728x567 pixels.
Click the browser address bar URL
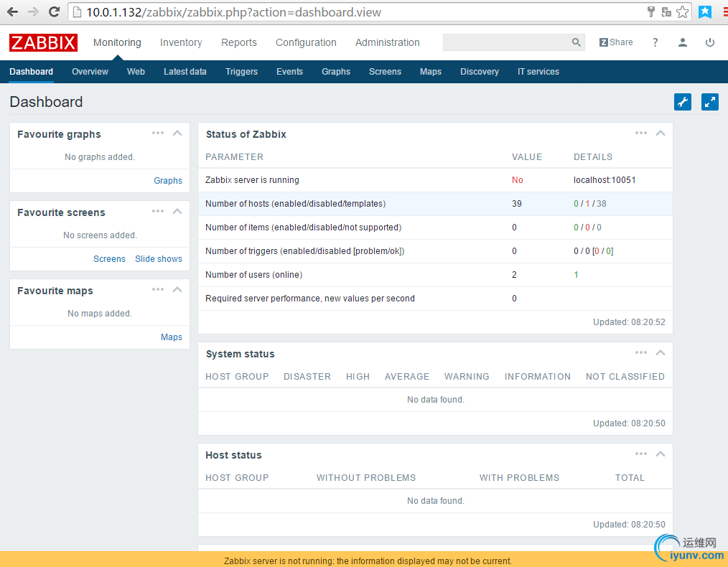(233, 12)
